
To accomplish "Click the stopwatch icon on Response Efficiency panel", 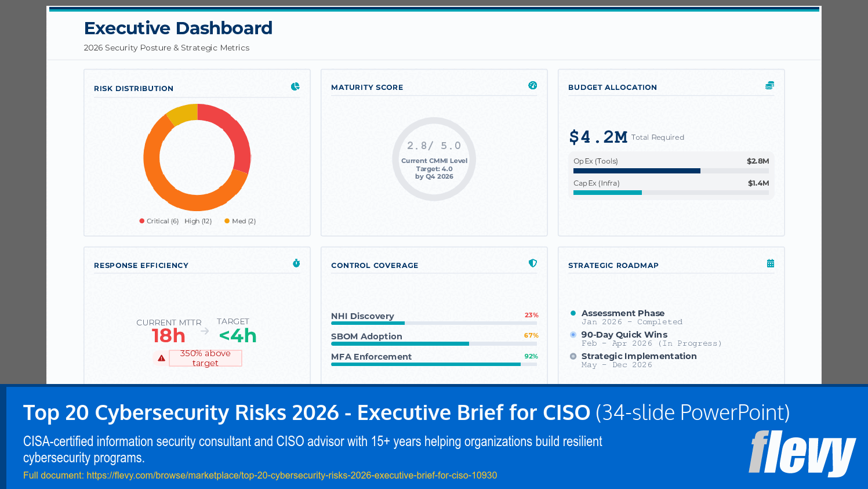I will (296, 262).
